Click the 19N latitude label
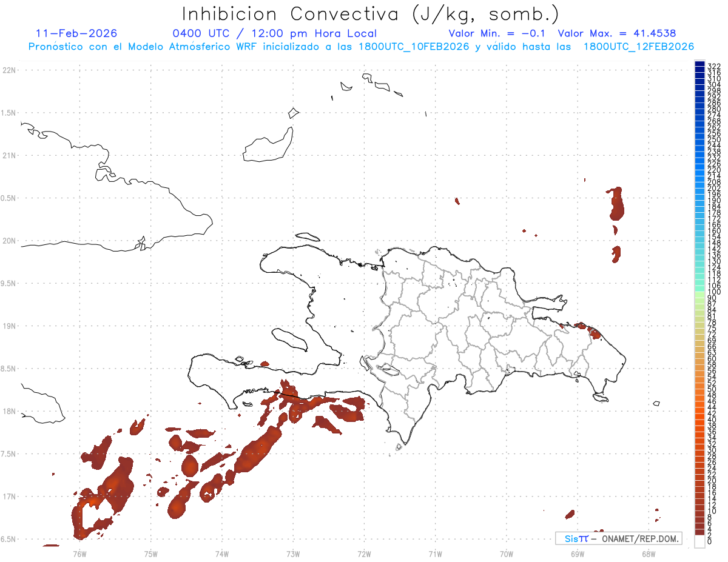The image size is (728, 562). [8, 326]
